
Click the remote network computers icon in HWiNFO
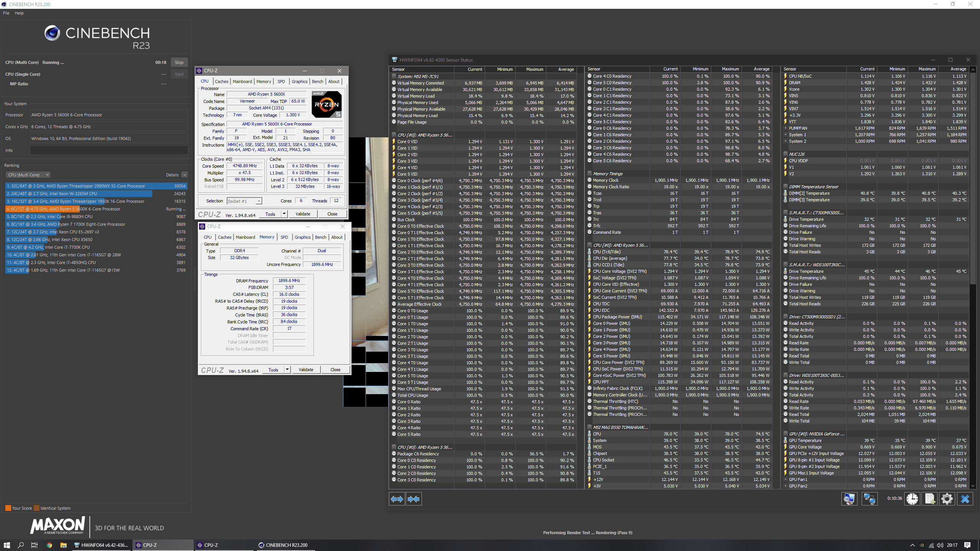coord(869,499)
